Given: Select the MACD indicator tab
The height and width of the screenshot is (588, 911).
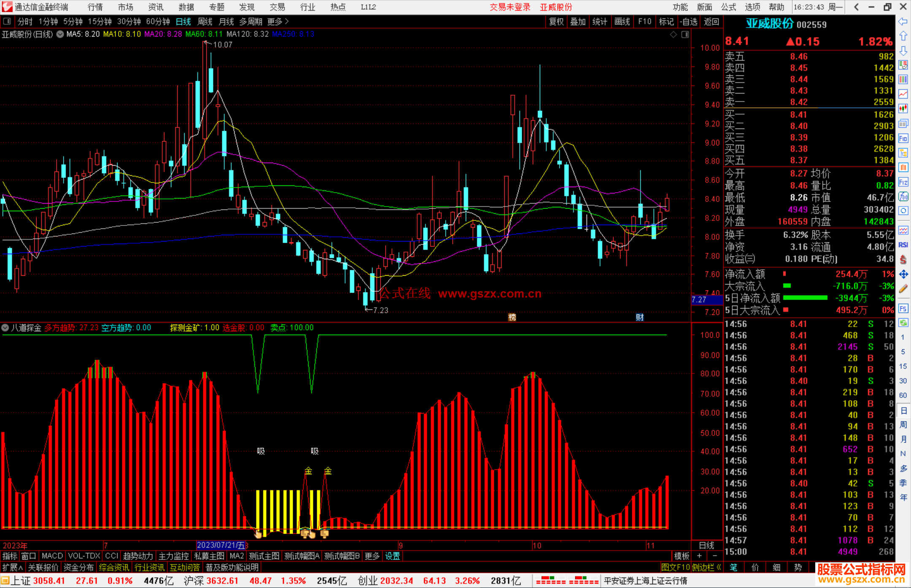Looking at the screenshot, I should point(52,556).
